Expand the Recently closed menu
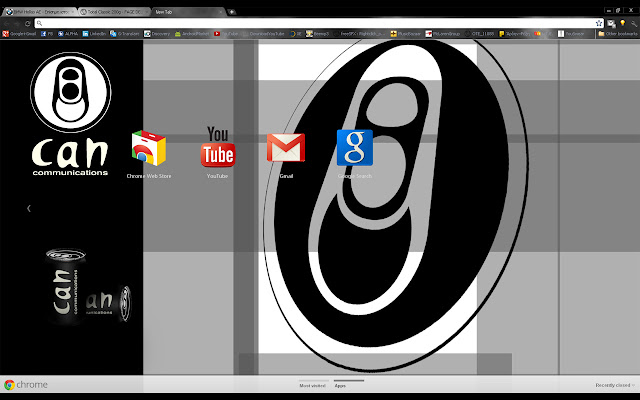This screenshot has width=640, height=400. (615, 385)
